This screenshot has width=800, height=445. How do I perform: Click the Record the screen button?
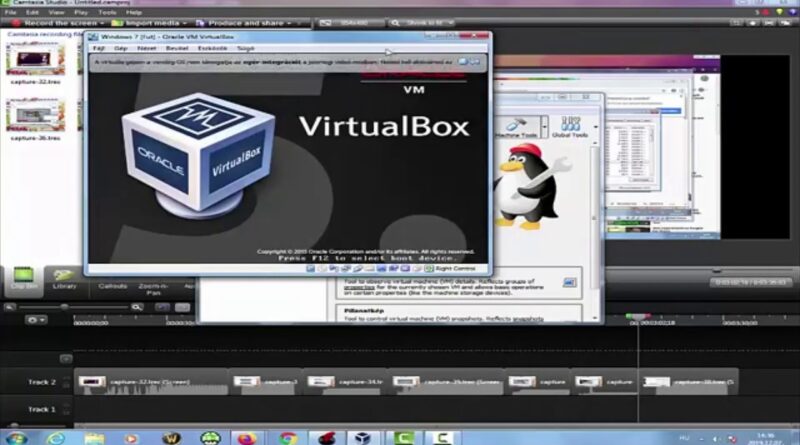(x=54, y=23)
